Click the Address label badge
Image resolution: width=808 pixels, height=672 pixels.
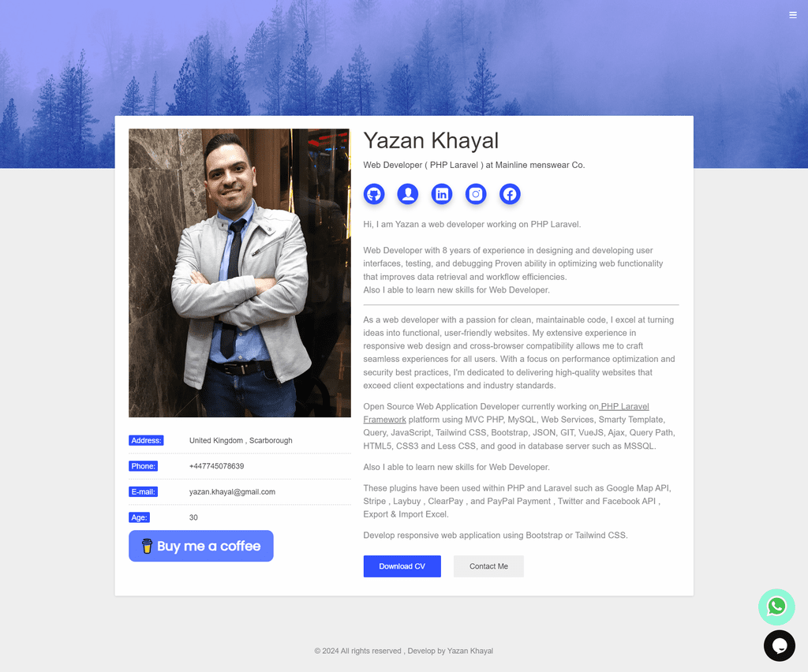[x=146, y=440]
